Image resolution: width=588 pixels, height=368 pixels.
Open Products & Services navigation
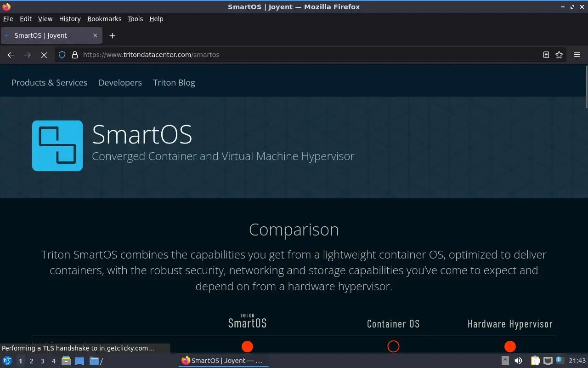[x=49, y=83]
